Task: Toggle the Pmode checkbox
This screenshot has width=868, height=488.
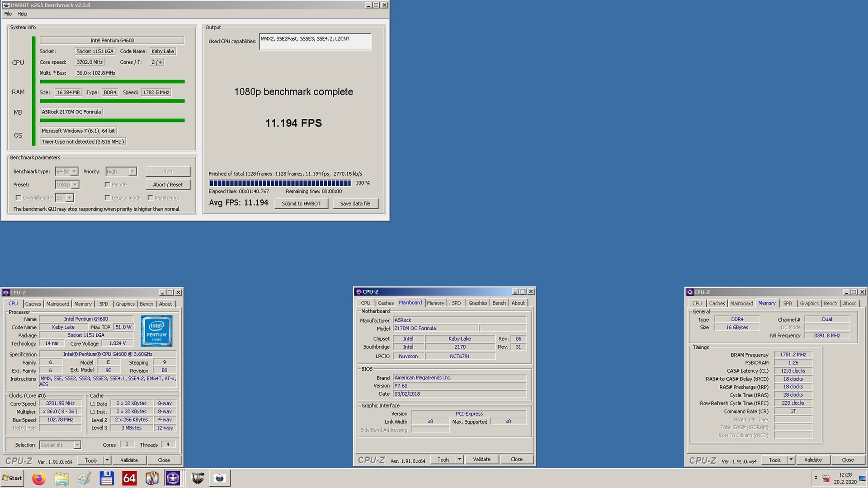Action: pos(107,184)
